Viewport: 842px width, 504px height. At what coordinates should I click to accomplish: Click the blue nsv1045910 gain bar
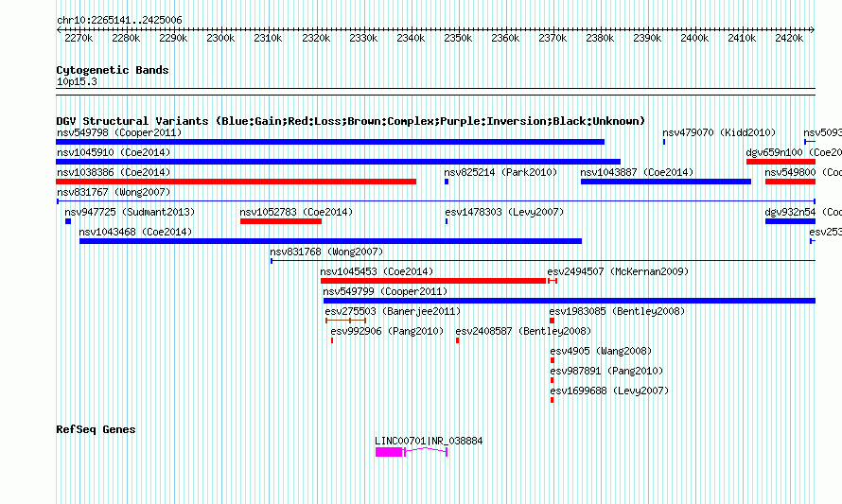coord(339,162)
